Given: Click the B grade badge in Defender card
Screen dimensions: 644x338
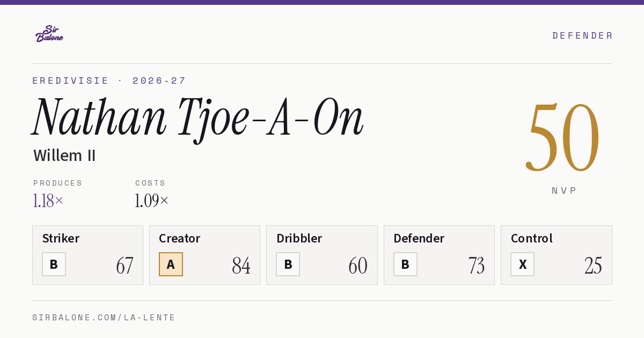Looking at the screenshot, I should 405,264.
